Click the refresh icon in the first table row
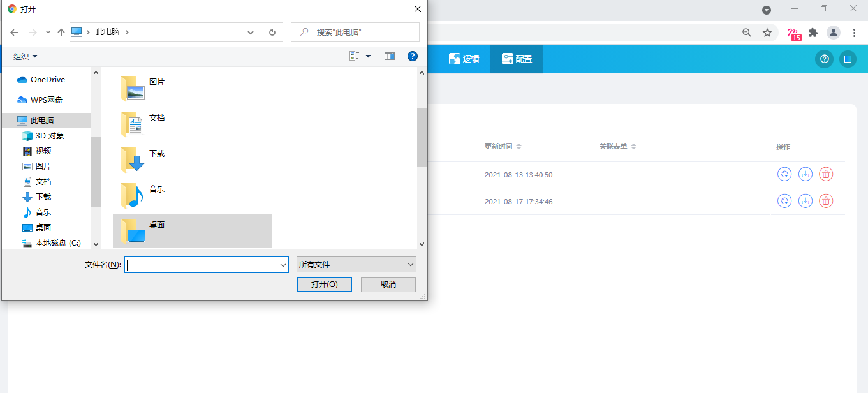This screenshot has height=393, width=868. tap(784, 174)
